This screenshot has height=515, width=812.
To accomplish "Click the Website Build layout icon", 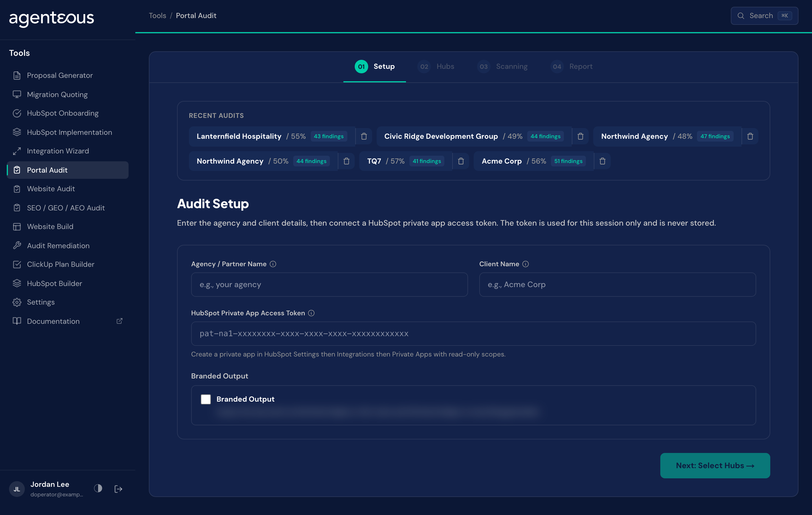I will pos(17,227).
